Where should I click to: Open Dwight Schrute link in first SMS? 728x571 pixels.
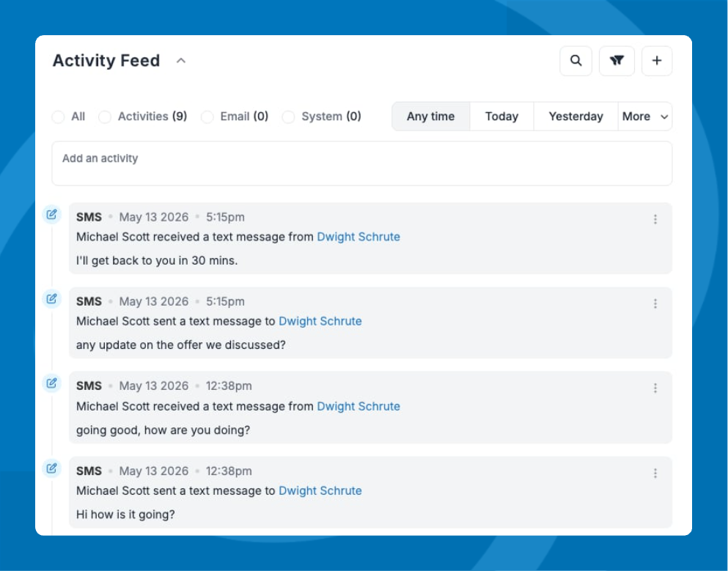[x=359, y=237]
